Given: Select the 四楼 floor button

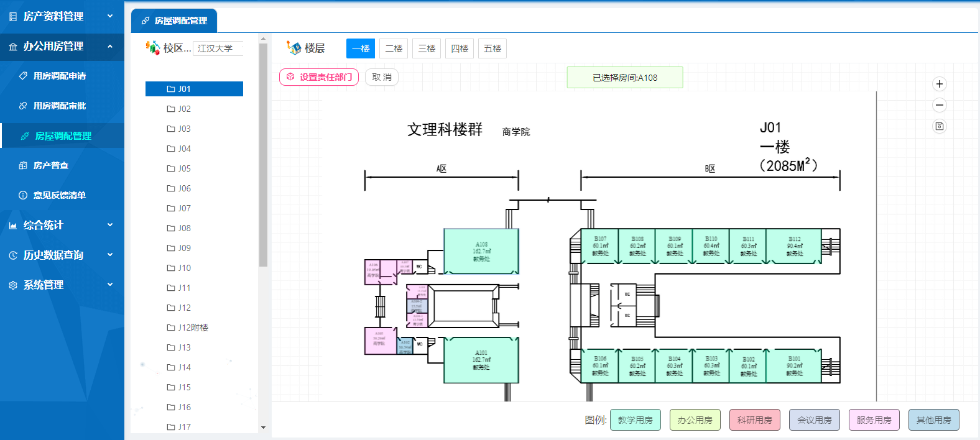Looking at the screenshot, I should coord(460,48).
